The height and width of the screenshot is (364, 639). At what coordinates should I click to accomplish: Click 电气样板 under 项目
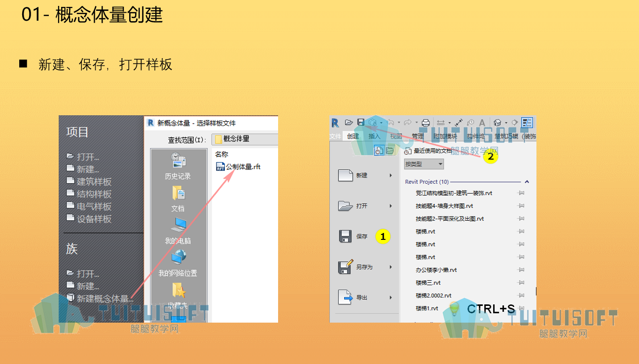[94, 206]
